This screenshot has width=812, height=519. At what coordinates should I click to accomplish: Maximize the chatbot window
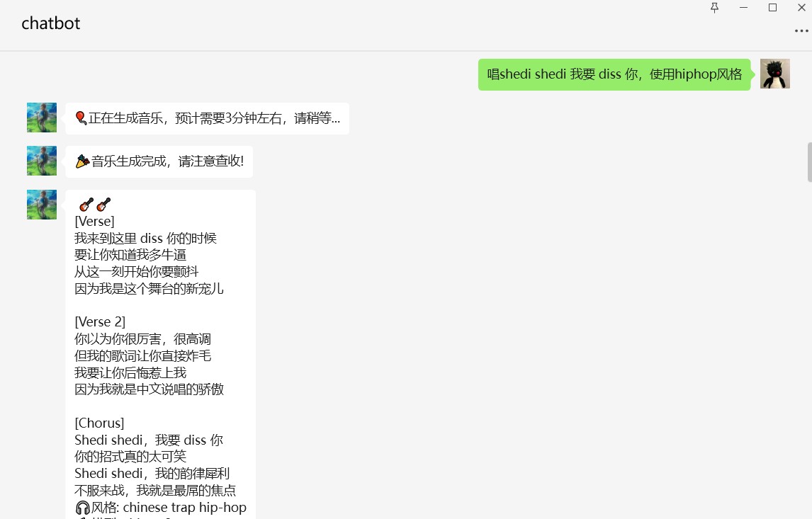coord(772,8)
